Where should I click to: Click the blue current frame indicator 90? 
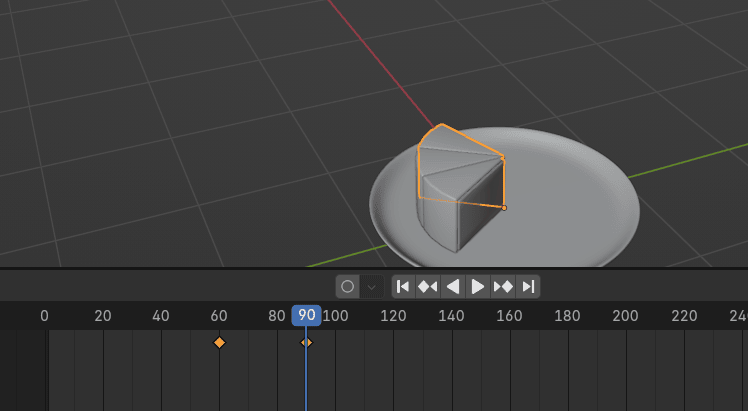coord(306,316)
